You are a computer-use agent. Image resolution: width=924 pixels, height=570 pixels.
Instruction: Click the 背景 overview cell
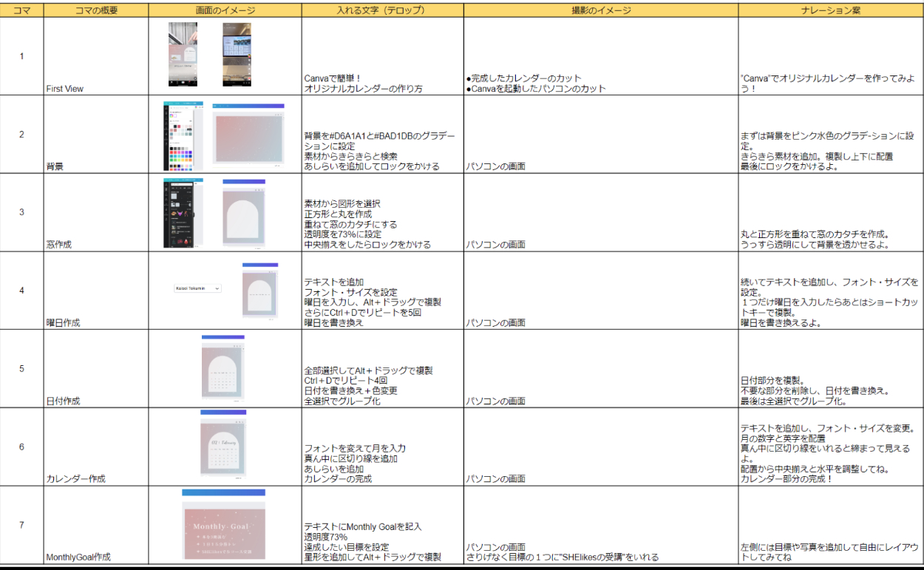point(96,135)
